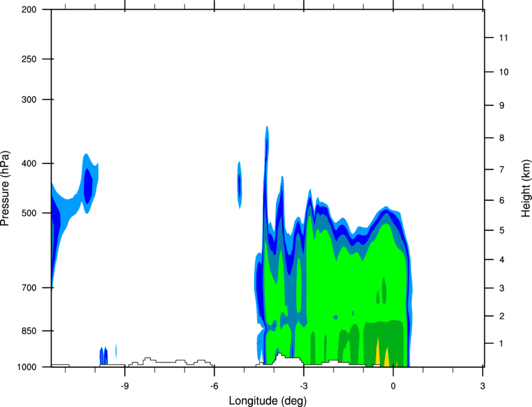Click the 300 pressure tick label

pyautogui.click(x=29, y=100)
